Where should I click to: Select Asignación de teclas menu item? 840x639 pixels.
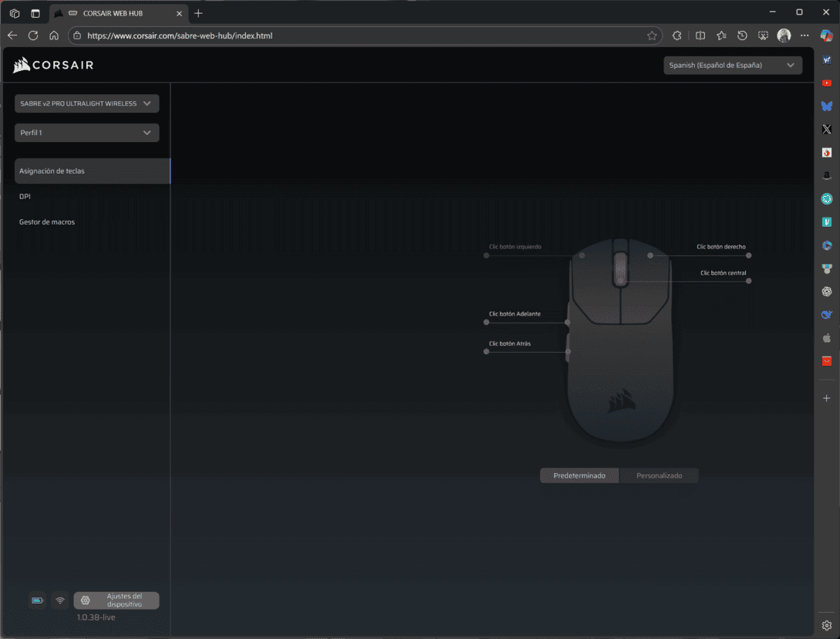coord(92,171)
